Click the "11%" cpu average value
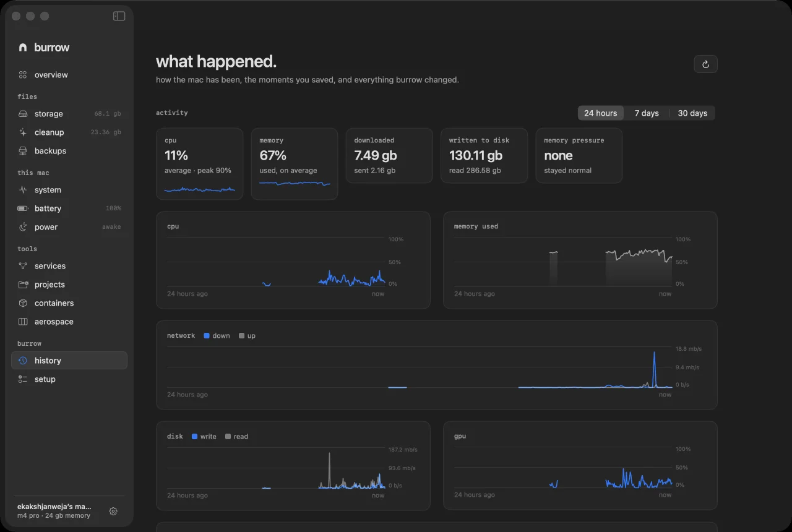 176,155
